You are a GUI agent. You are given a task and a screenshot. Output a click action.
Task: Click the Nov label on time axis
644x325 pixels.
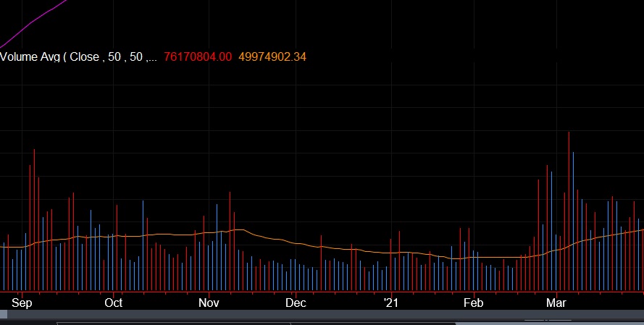click(209, 302)
